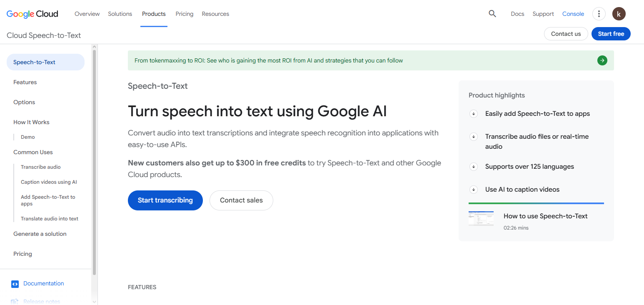644x305 pixels.
Task: Open the Documentation sidebar link
Action: click(44, 283)
